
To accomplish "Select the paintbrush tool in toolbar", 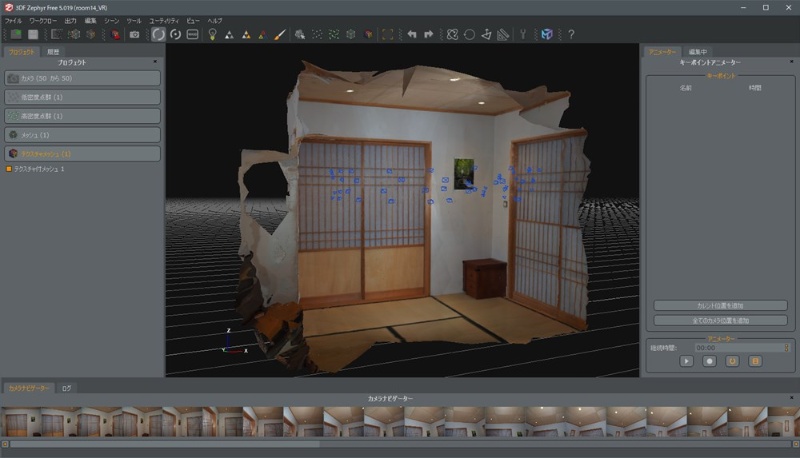I will 280,34.
